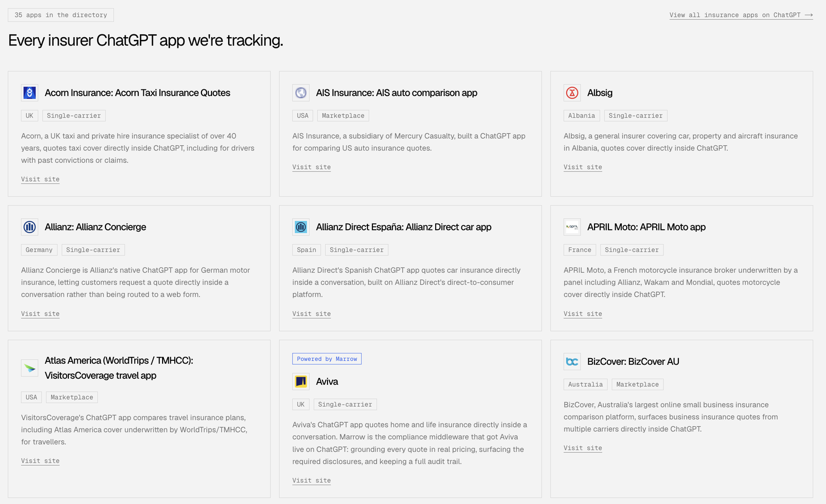Viewport: 826px width, 504px height.
Task: Visit site for APRIL Moto
Action: [583, 314]
